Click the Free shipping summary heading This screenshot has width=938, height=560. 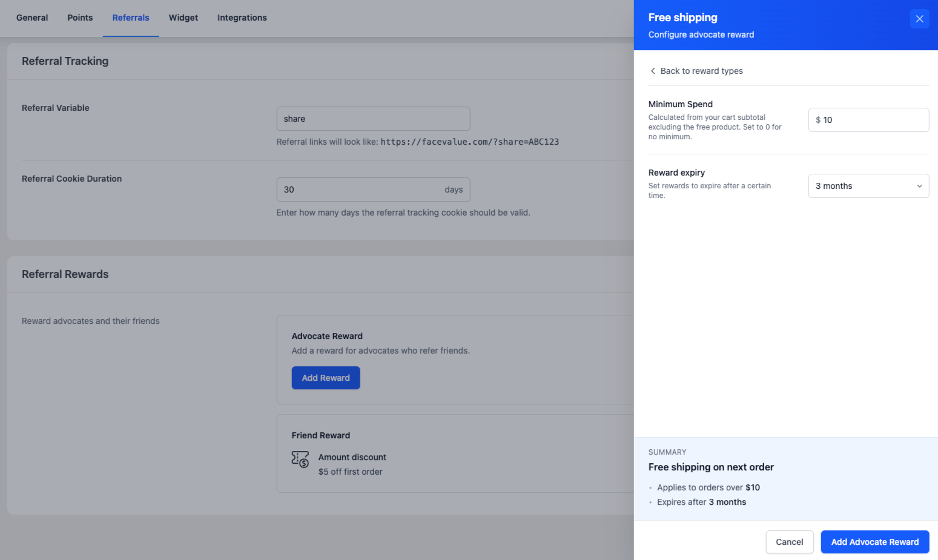coord(711,467)
